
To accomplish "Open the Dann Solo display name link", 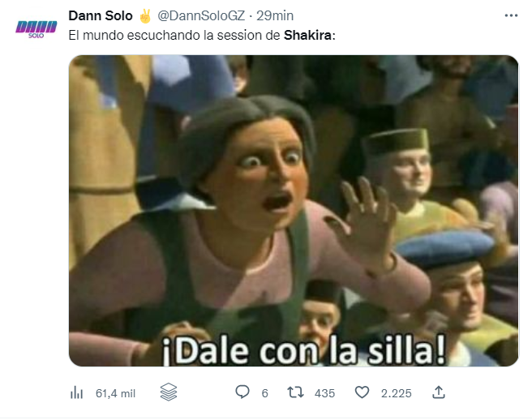I will click(x=101, y=15).
